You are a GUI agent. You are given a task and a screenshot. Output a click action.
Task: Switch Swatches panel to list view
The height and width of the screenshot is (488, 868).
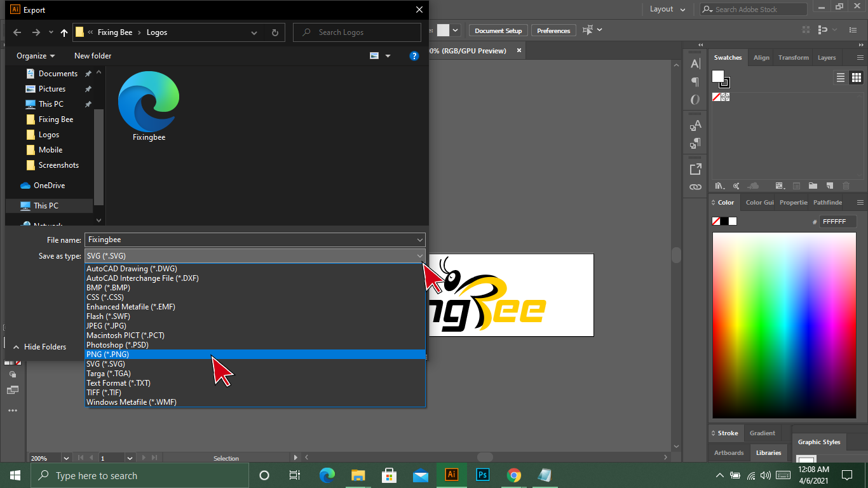click(841, 78)
